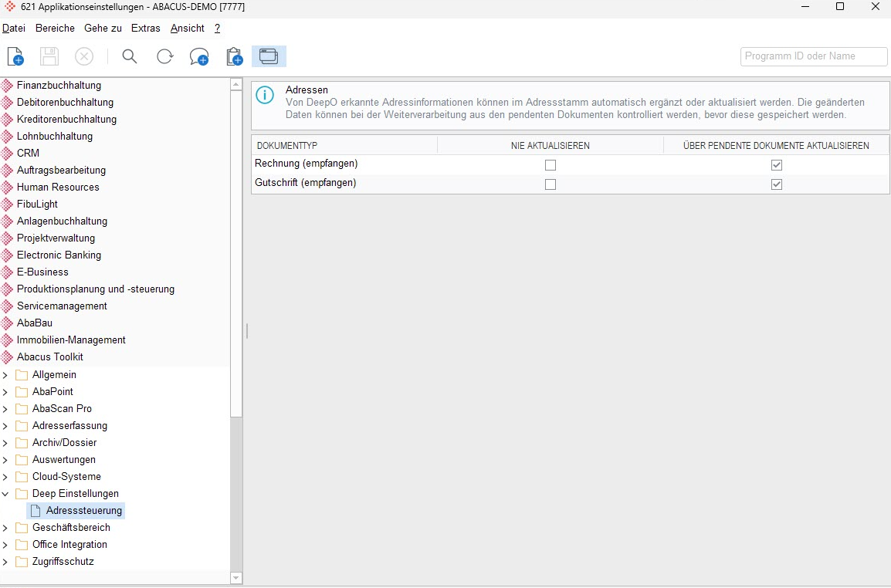Click the Programm ID oder Name search field

coord(813,56)
